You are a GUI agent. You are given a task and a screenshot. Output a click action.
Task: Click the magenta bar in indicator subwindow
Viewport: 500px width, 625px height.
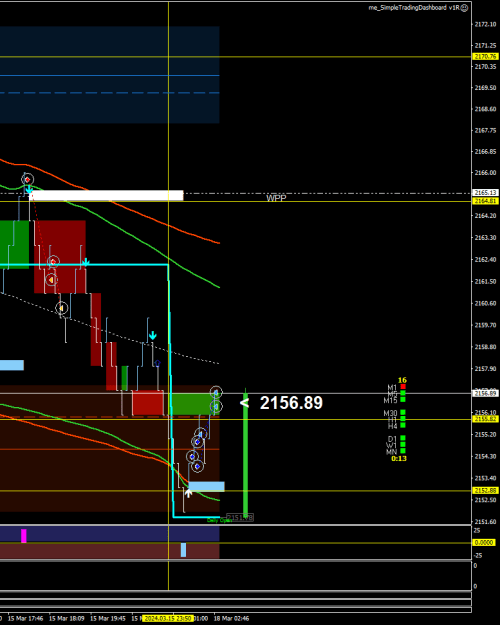24,536
